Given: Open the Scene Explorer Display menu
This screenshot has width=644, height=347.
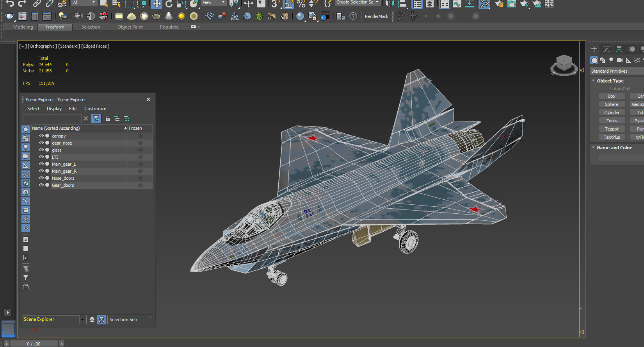Looking at the screenshot, I should [x=54, y=109].
